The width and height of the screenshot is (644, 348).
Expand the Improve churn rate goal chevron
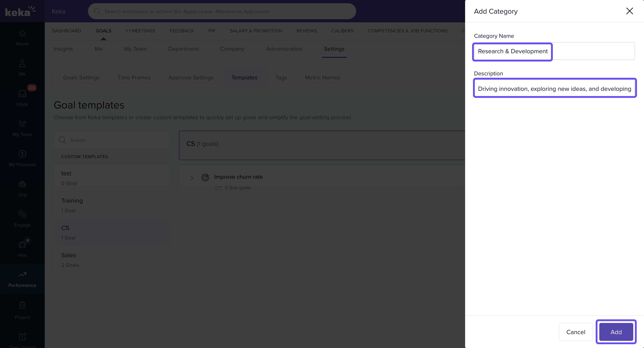pyautogui.click(x=192, y=178)
